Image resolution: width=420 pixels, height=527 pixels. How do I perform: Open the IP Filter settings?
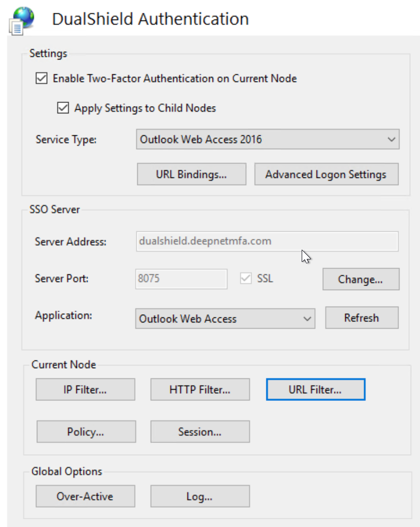pos(85,390)
